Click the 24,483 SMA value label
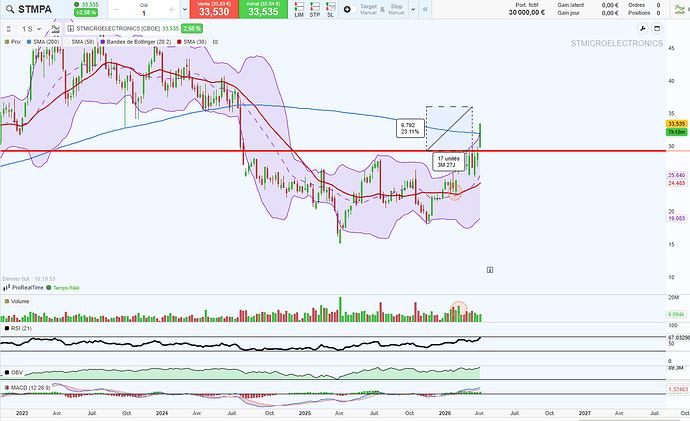The height and width of the screenshot is (421, 690). (677, 183)
